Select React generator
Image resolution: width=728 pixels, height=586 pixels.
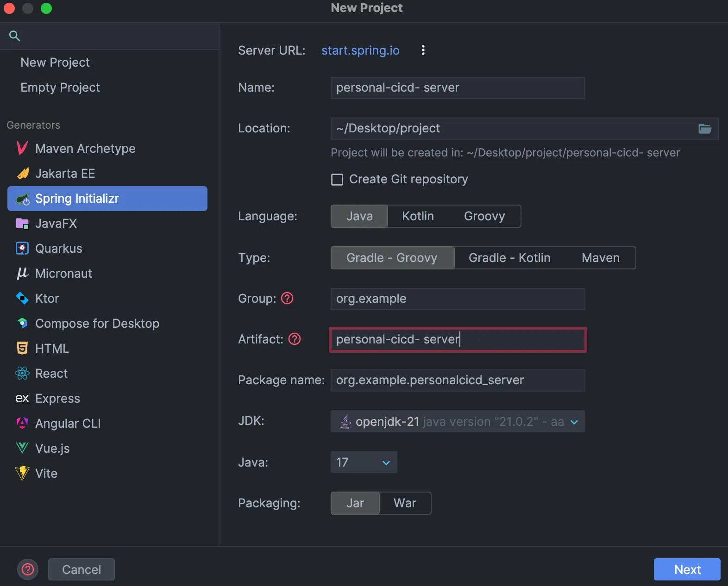coord(107,374)
